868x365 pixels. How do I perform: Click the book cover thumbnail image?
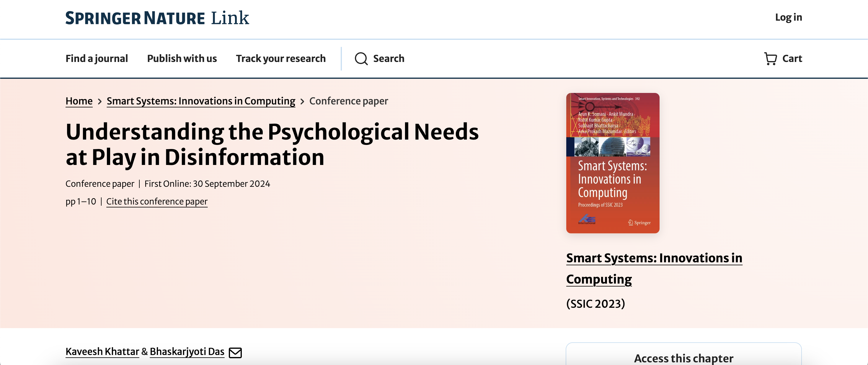[x=613, y=163]
